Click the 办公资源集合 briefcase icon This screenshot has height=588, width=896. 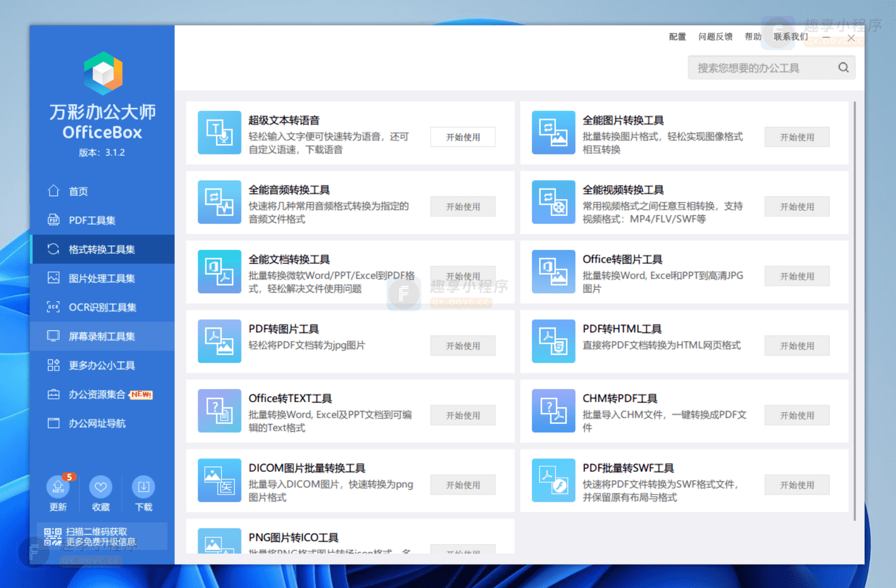(x=53, y=394)
